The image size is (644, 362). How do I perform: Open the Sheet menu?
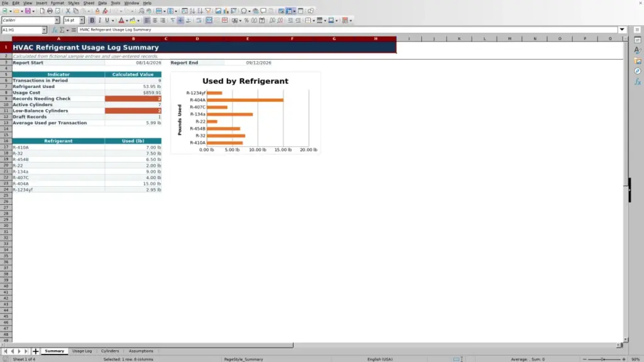[x=89, y=3]
